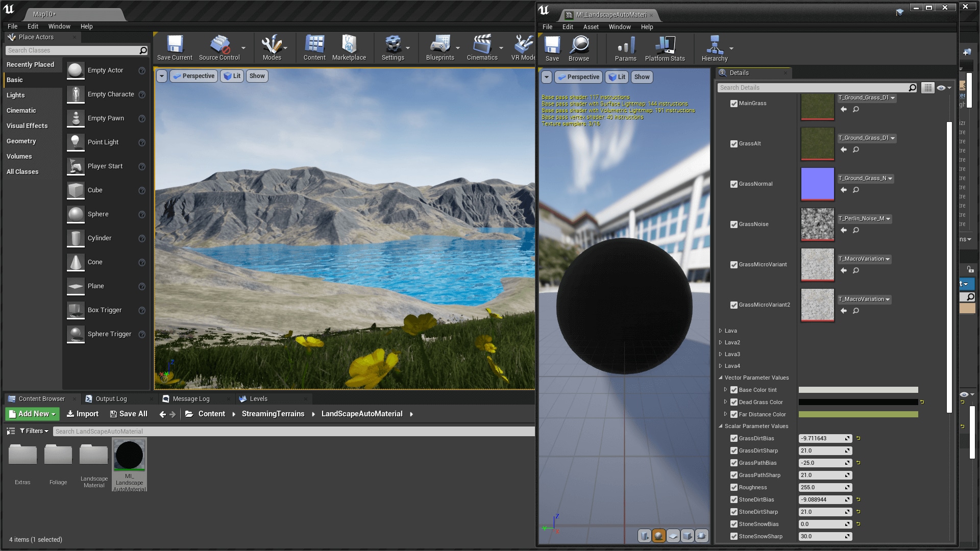980x551 pixels.
Task: Select the Visual Effects category
Action: pyautogui.click(x=27, y=126)
